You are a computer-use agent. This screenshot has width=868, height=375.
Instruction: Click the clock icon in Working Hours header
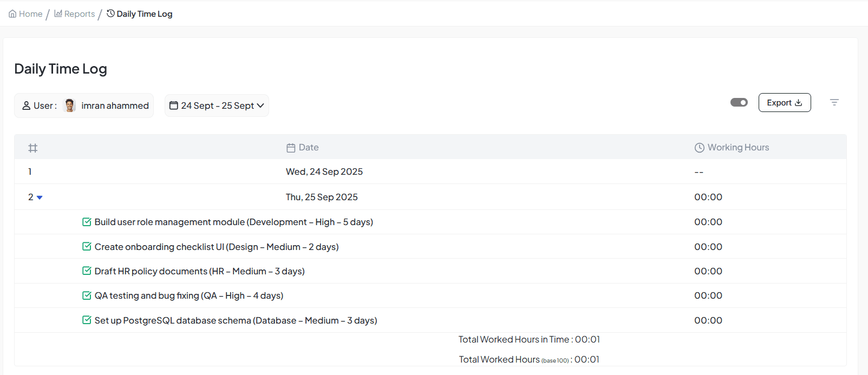[699, 148]
